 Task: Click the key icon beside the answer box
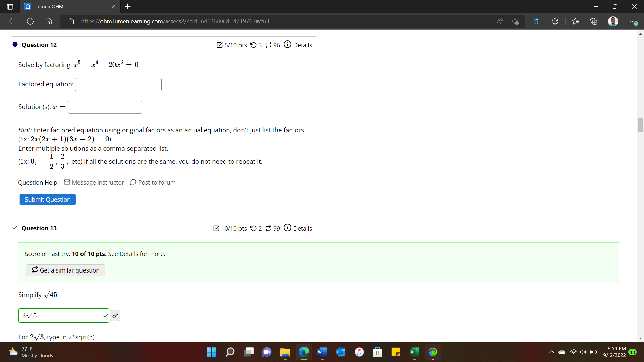115,316
